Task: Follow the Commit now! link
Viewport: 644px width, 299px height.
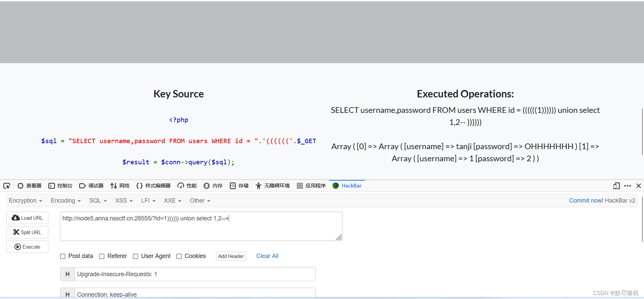Action: (586, 201)
